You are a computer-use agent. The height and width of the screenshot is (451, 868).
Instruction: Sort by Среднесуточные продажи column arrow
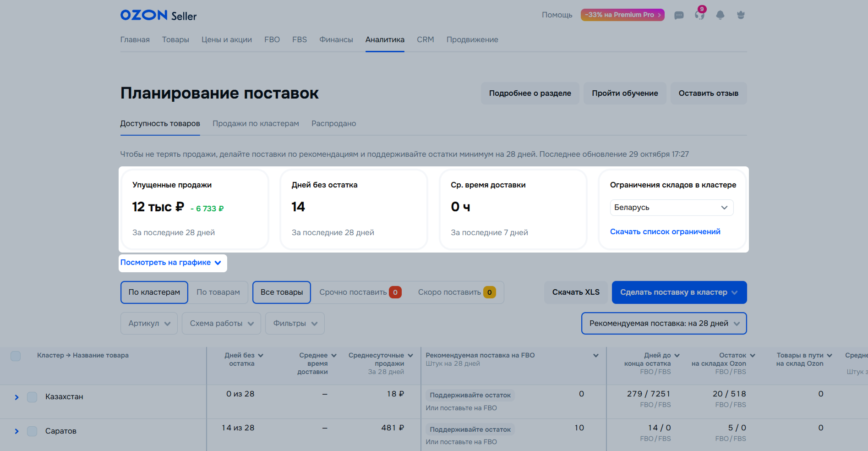pos(410,356)
